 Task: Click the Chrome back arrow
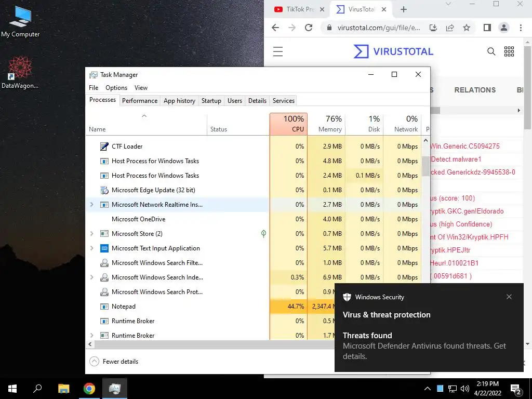pyautogui.click(x=275, y=28)
